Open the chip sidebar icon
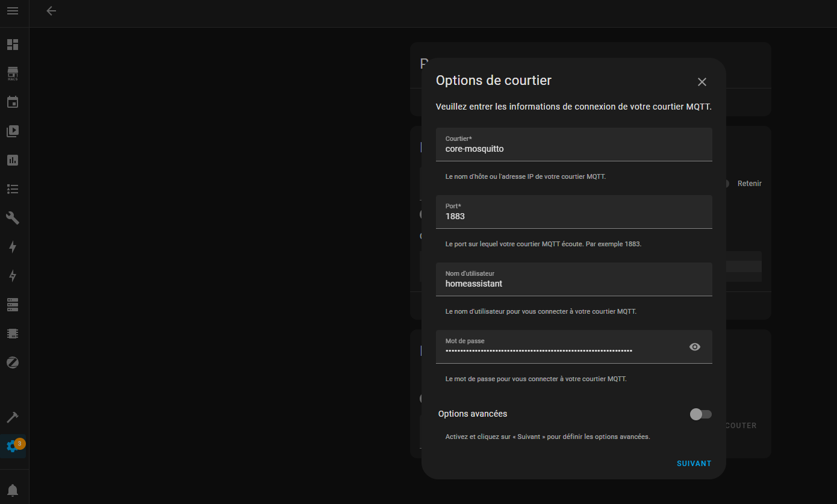The height and width of the screenshot is (504, 837). (13, 334)
